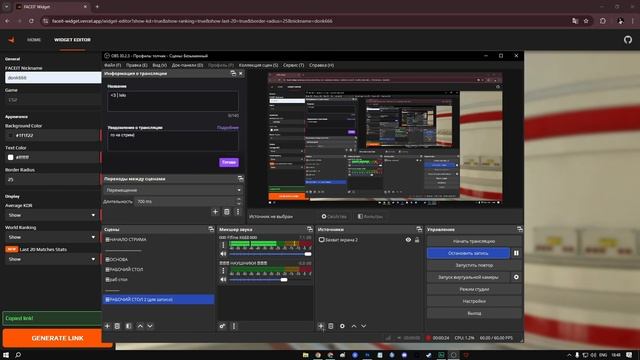The image size is (640, 360).
Task: Open virtual camera settings gear icon
Action: point(516,277)
